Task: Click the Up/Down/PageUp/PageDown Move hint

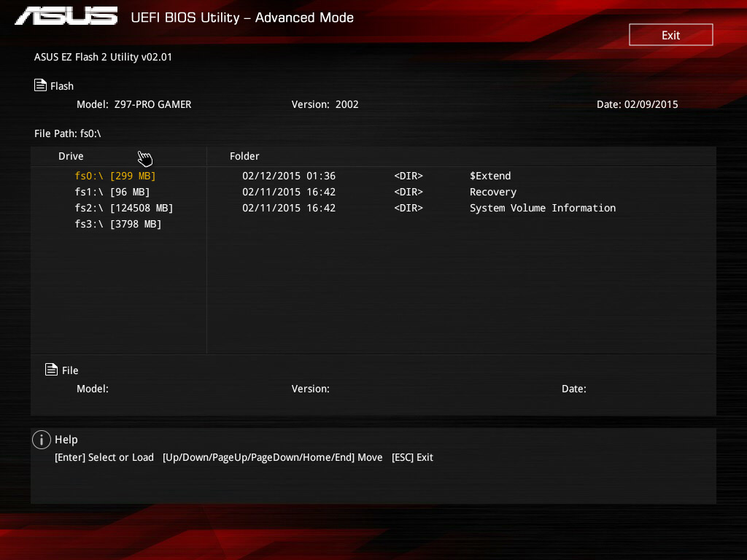Action: tap(273, 457)
